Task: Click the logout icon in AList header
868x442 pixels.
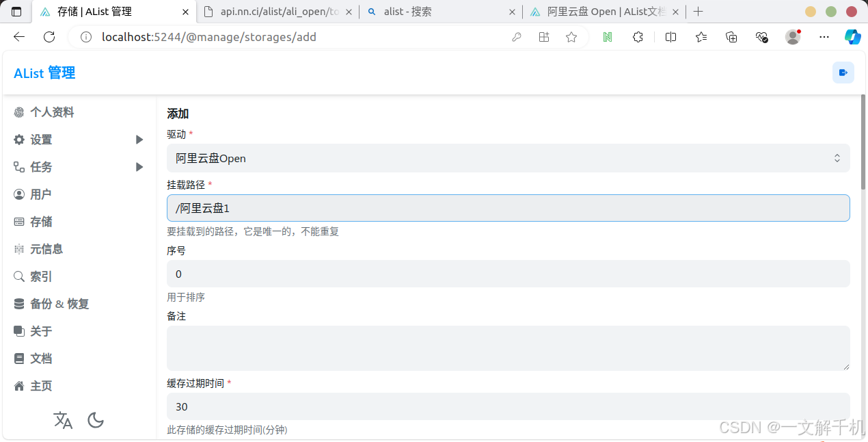Action: point(843,73)
